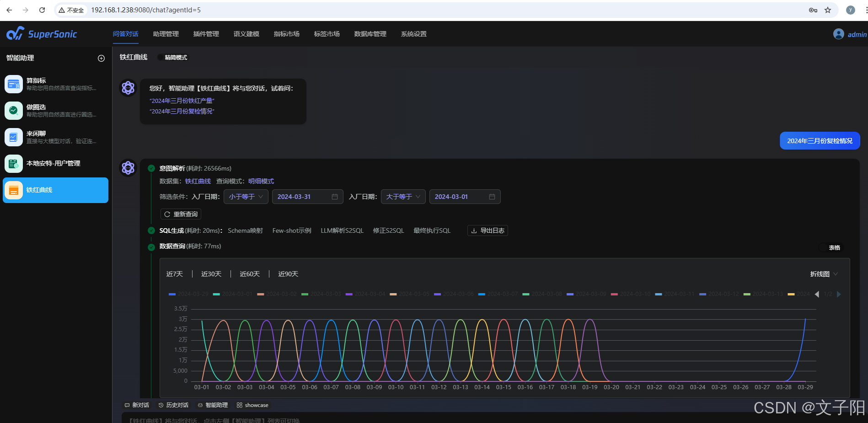868x423 pixels.
Task: Reload the page with refresh icon
Action: click(x=42, y=10)
